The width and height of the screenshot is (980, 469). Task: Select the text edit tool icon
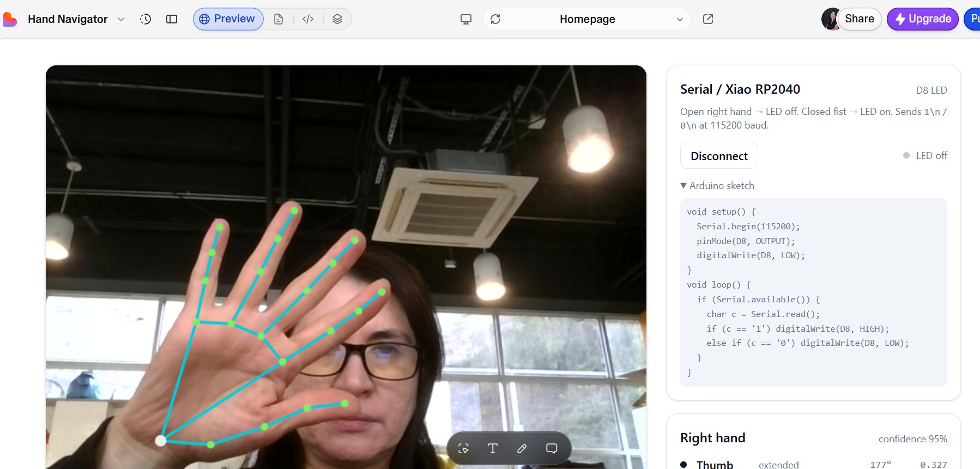pyautogui.click(x=493, y=448)
